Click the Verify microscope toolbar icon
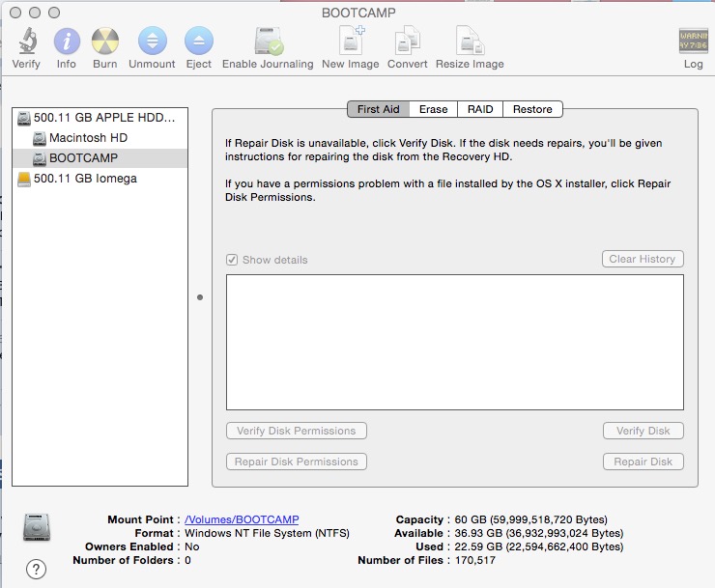Image resolution: width=715 pixels, height=588 pixels. tap(27, 41)
